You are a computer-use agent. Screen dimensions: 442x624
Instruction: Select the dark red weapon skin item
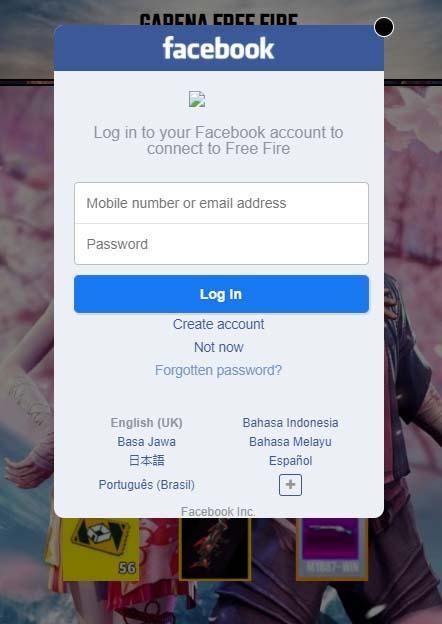point(215,549)
